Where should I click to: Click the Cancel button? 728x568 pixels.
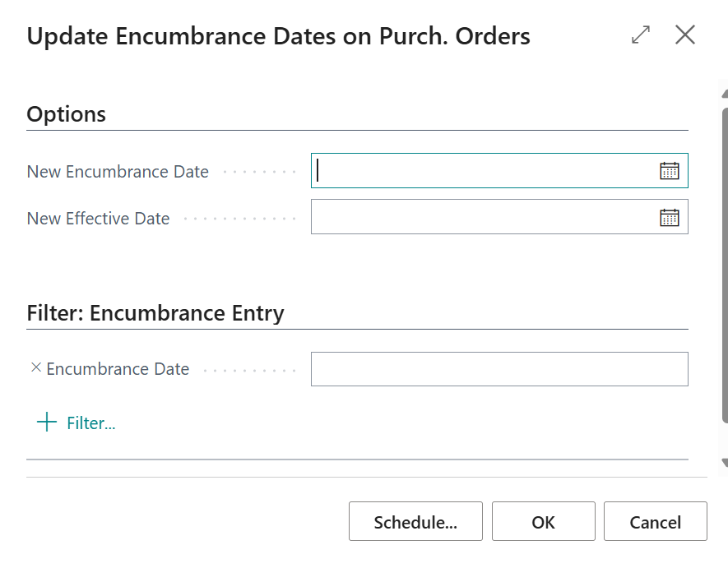[655, 521]
